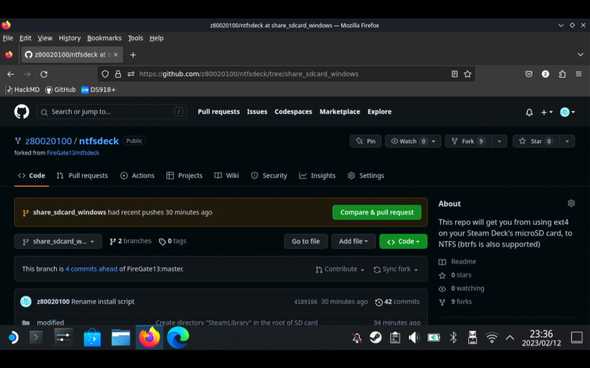Open the extensions puzzle icon
590x368 pixels.
click(x=562, y=74)
